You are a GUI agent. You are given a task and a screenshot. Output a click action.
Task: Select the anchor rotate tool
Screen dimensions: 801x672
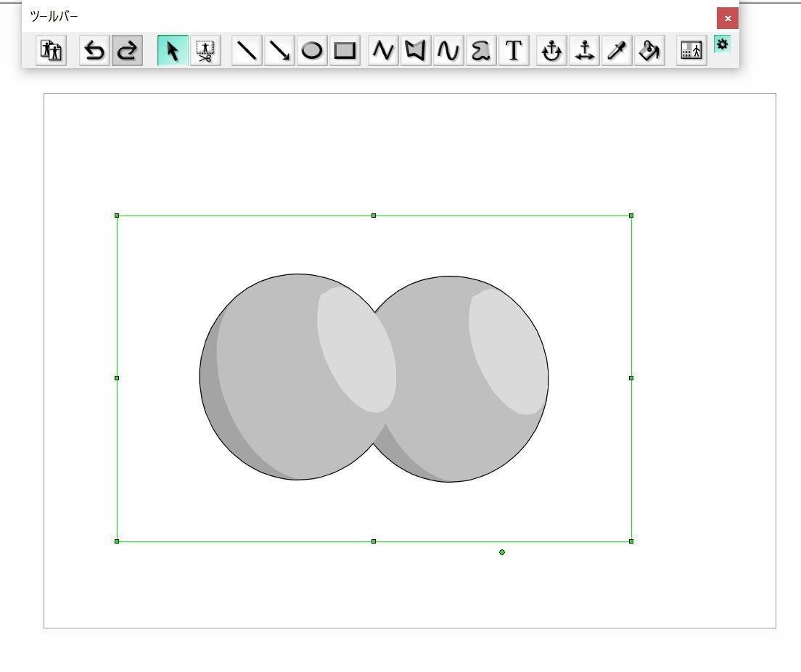[552, 51]
